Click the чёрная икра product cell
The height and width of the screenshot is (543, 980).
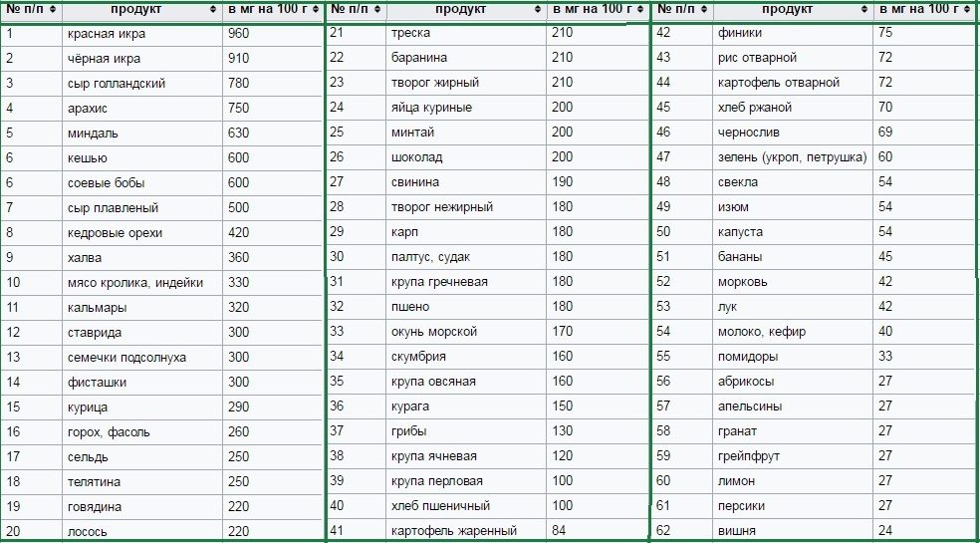point(142,58)
